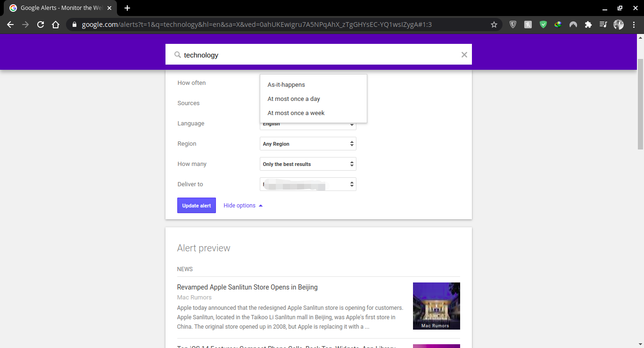Screen dimensions: 644x348
Task: Open the NordVPN mountain extension icon
Action: [573, 25]
